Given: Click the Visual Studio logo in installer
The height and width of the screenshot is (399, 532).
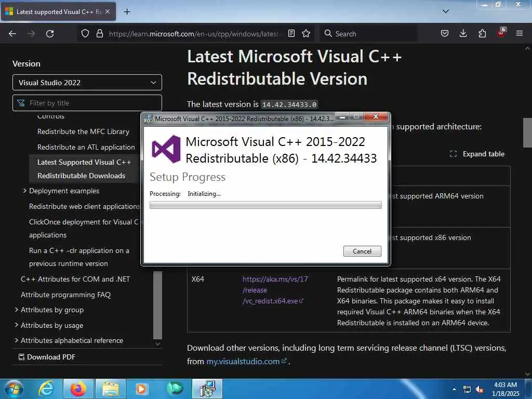Looking at the screenshot, I should [166, 149].
